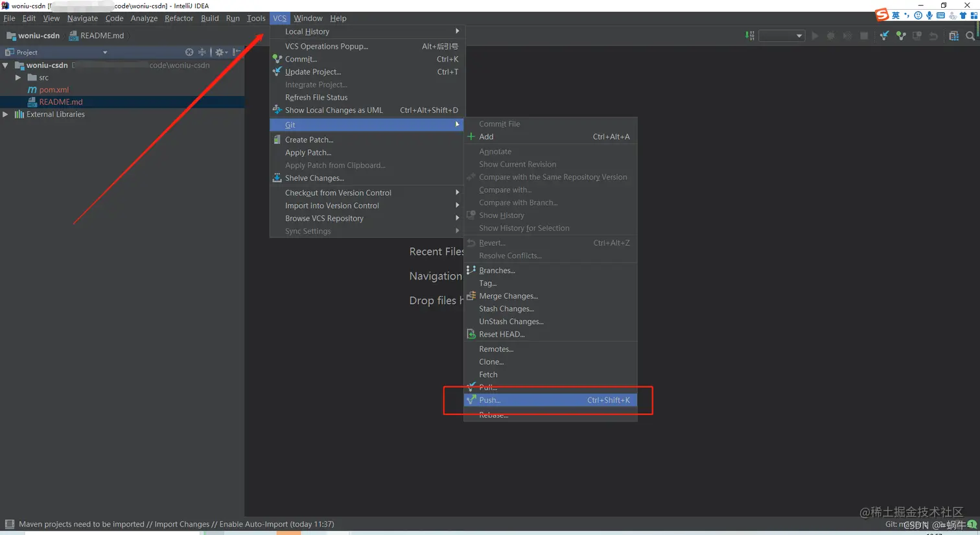Choose Clone… in Git submenu
Viewport: 980px width, 535px height.
tap(550, 362)
